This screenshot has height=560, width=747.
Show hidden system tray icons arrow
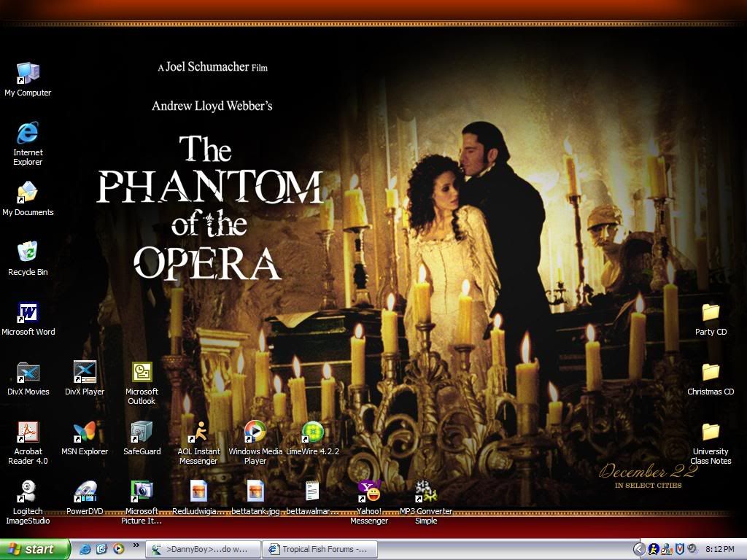coord(639,549)
